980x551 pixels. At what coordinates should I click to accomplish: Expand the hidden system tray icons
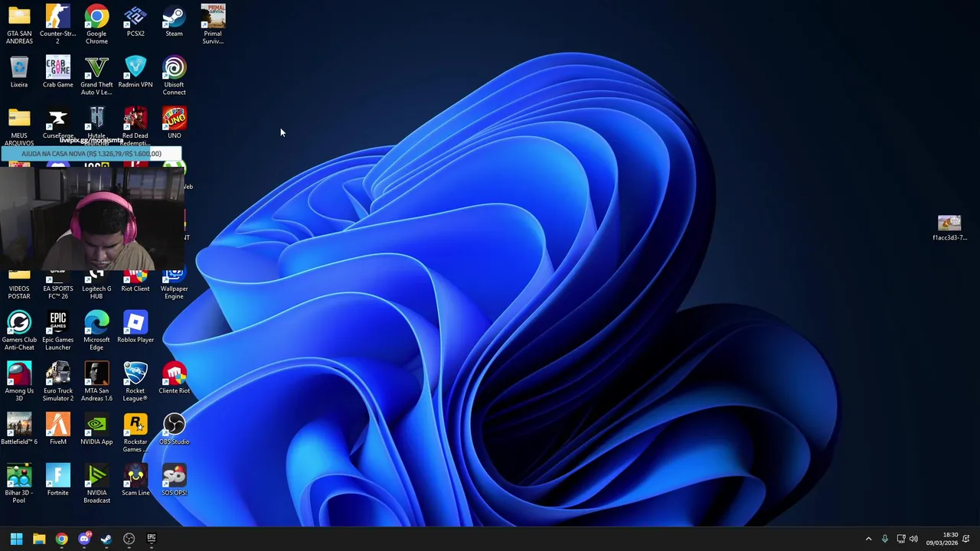click(x=868, y=539)
